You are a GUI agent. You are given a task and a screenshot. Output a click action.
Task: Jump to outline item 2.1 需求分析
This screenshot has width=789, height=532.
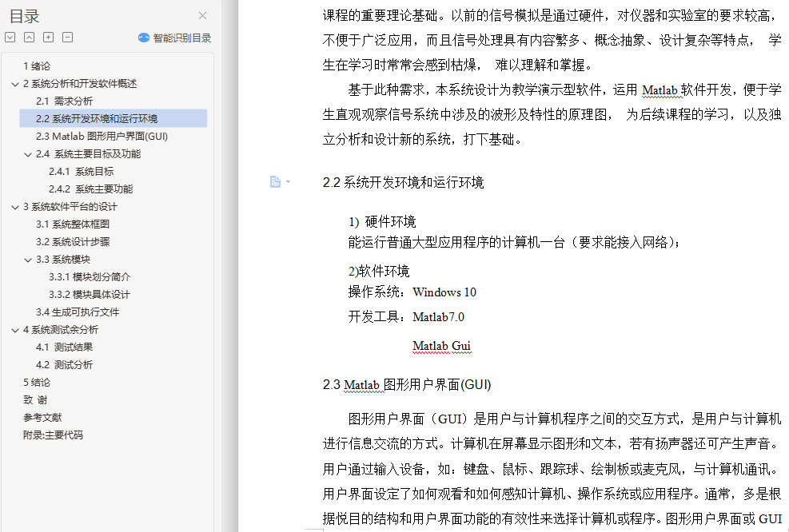[x=65, y=101]
